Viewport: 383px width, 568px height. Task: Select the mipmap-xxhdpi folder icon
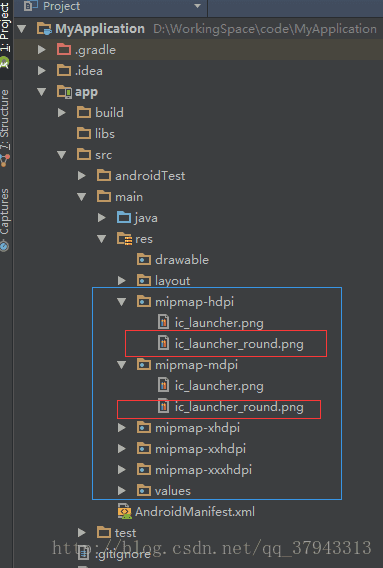click(144, 448)
